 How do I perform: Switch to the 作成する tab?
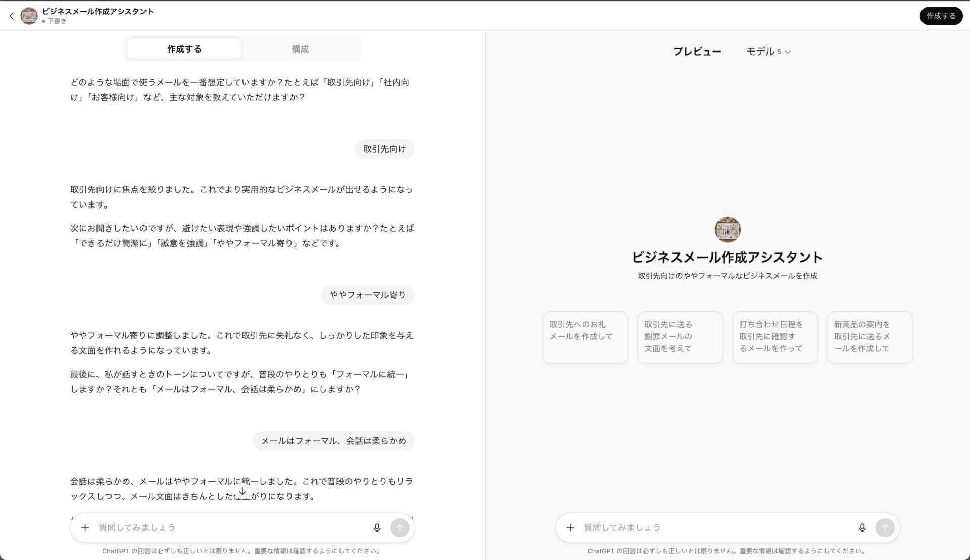[184, 48]
